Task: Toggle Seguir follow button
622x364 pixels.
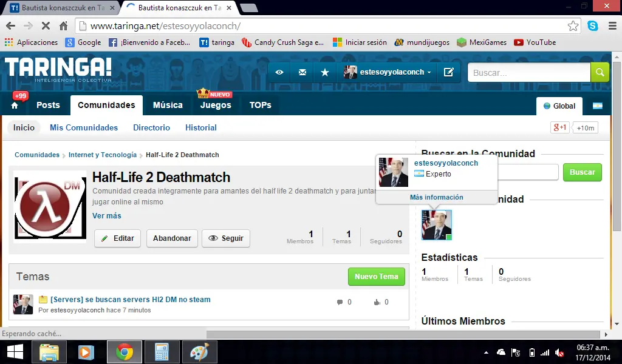Action: 226,238
